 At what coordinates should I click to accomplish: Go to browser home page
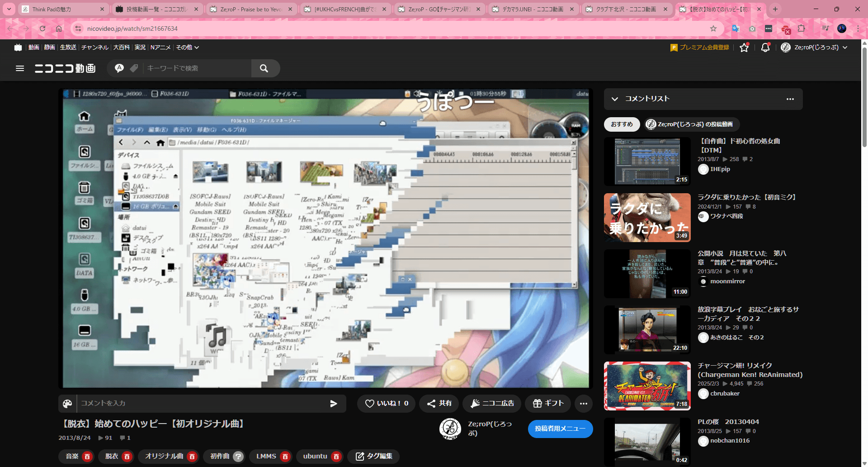point(59,29)
